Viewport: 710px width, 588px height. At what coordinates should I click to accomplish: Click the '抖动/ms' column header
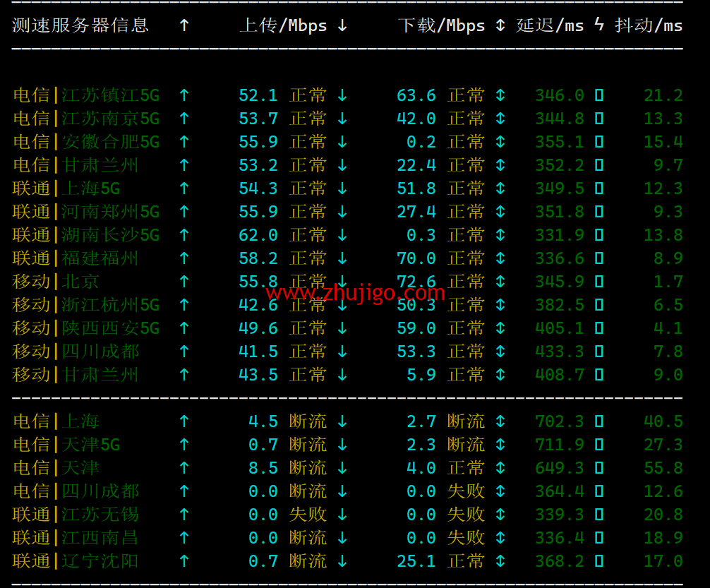click(649, 25)
